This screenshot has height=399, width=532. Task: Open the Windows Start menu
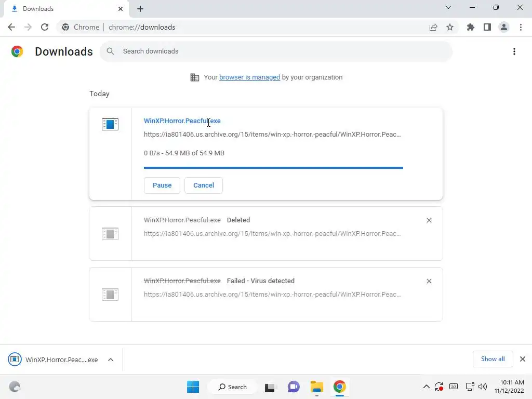click(193, 387)
